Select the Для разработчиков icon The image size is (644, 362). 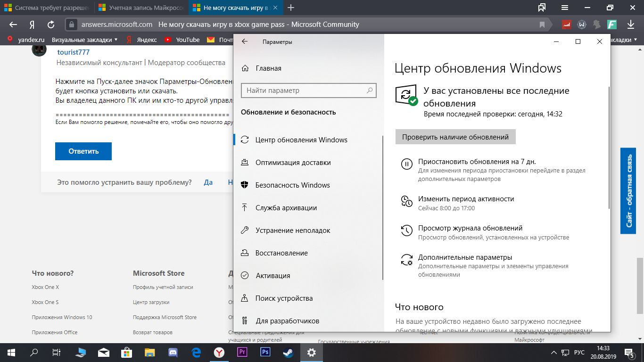coord(245,321)
